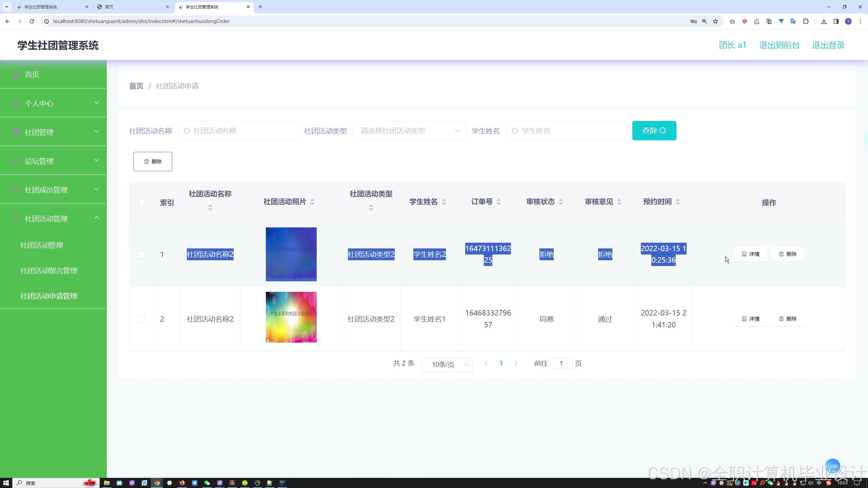The image size is (868, 488).
Task: Click the sort arrows on 订单号 column
Action: tap(498, 202)
